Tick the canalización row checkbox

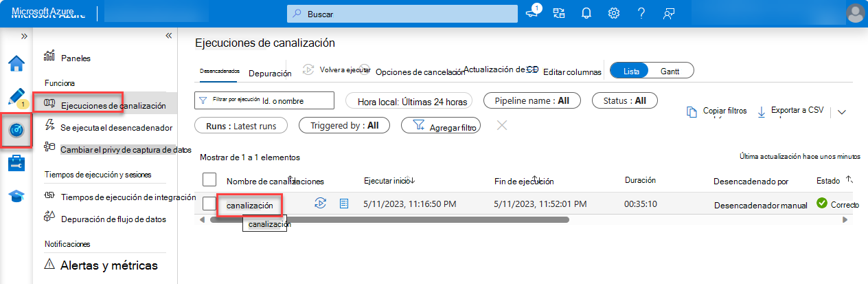pyautogui.click(x=209, y=204)
